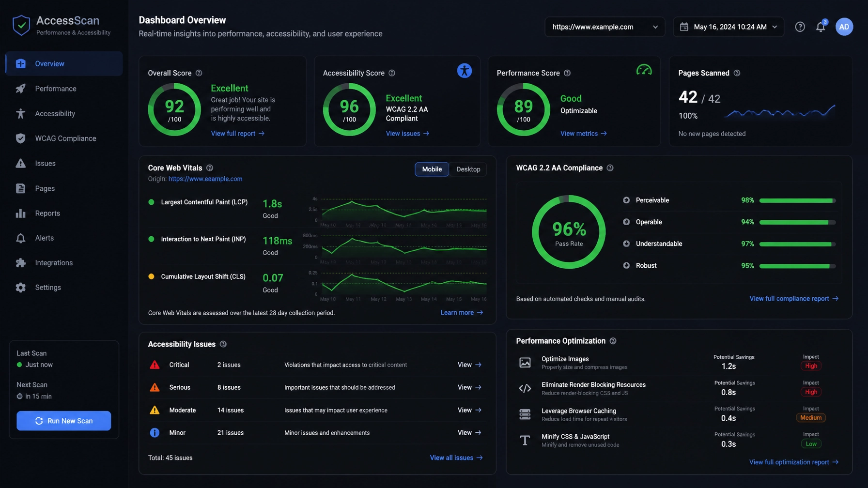Click the Perceivable 98% progress bar
The width and height of the screenshot is (868, 488).
(797, 200)
